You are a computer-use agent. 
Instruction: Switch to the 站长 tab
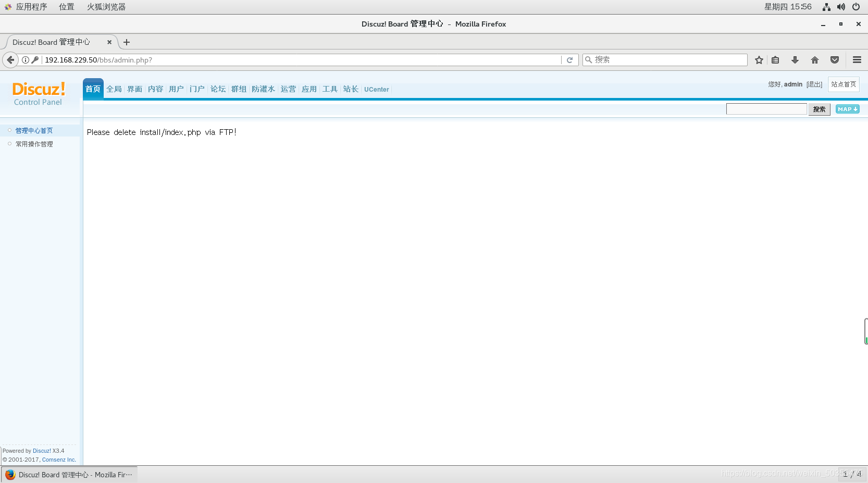(351, 89)
